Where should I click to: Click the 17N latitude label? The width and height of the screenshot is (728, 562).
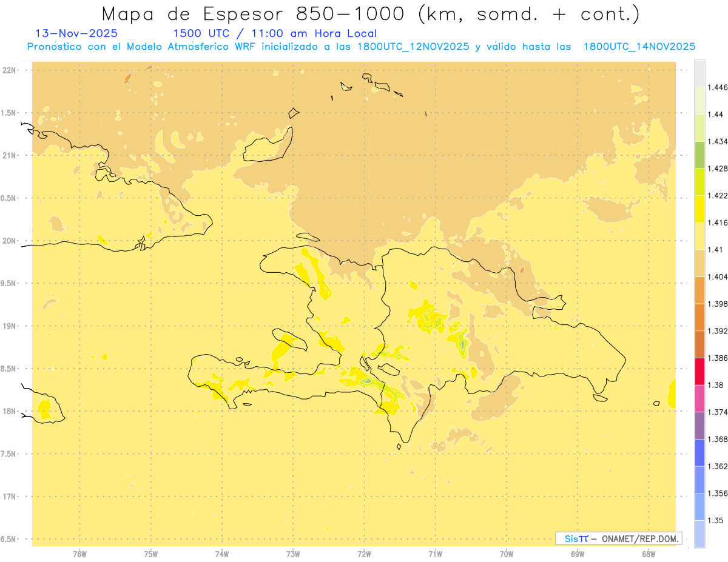(x=9, y=497)
